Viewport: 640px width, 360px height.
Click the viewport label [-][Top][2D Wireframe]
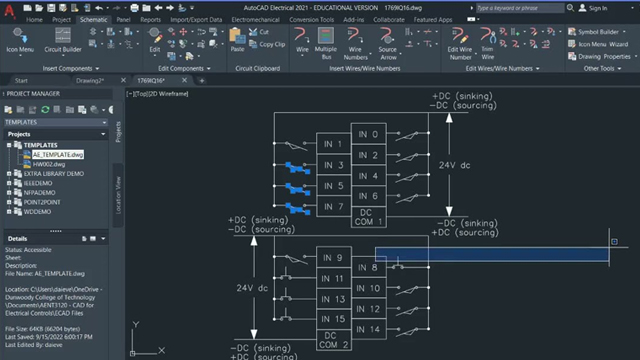point(158,94)
